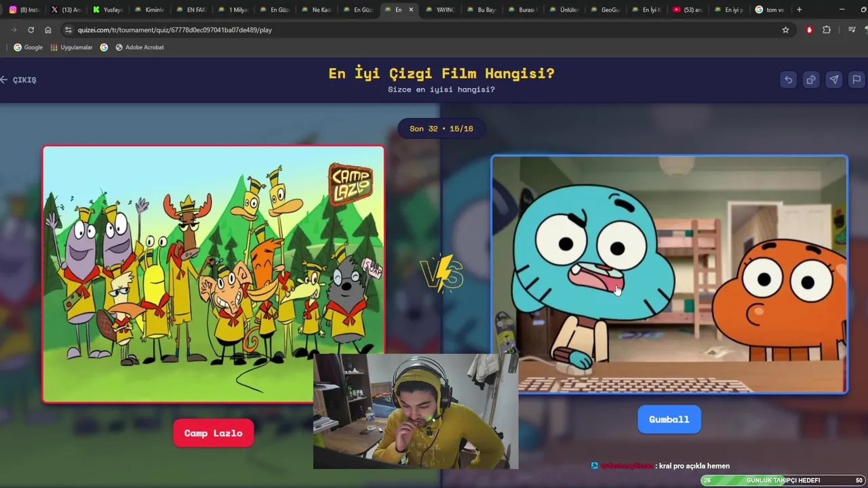Image resolution: width=868 pixels, height=488 pixels.
Task: Click the flag report icon
Action: (x=856, y=80)
